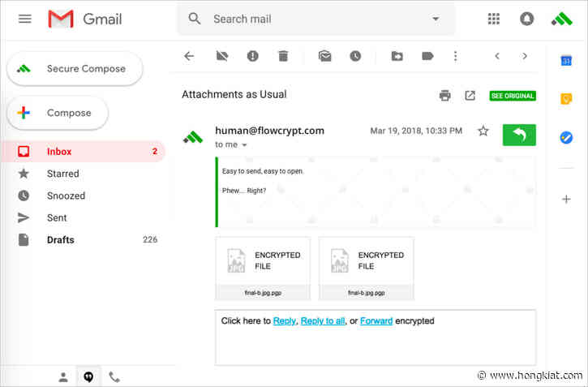Click the SEE ORIGINAL button
This screenshot has height=387, width=588.
513,96
